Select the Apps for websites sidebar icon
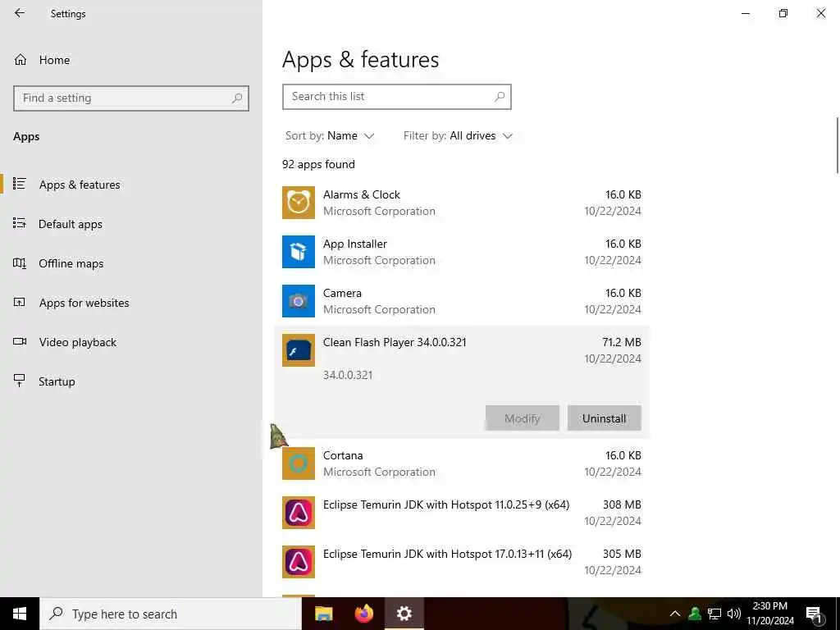This screenshot has width=840, height=630. (20, 302)
